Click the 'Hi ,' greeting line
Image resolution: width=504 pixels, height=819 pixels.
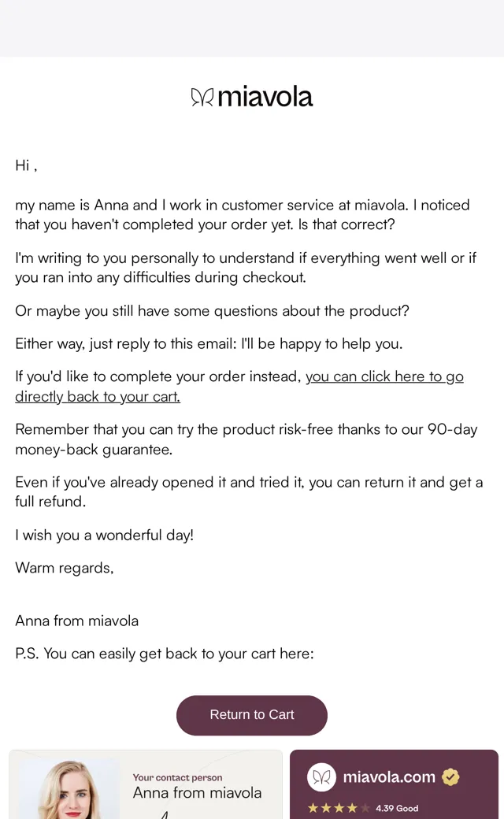point(26,165)
